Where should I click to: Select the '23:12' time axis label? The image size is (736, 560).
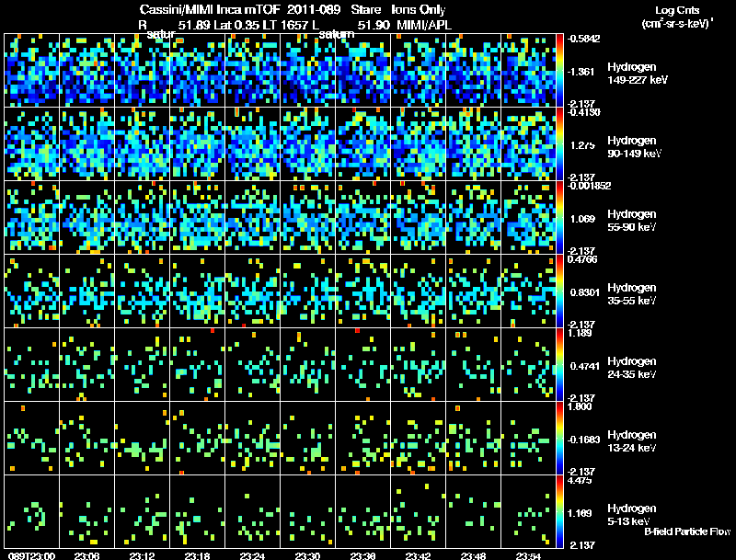point(143,555)
